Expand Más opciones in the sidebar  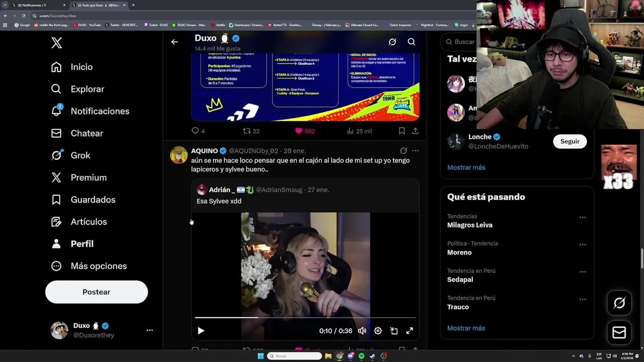click(x=89, y=266)
